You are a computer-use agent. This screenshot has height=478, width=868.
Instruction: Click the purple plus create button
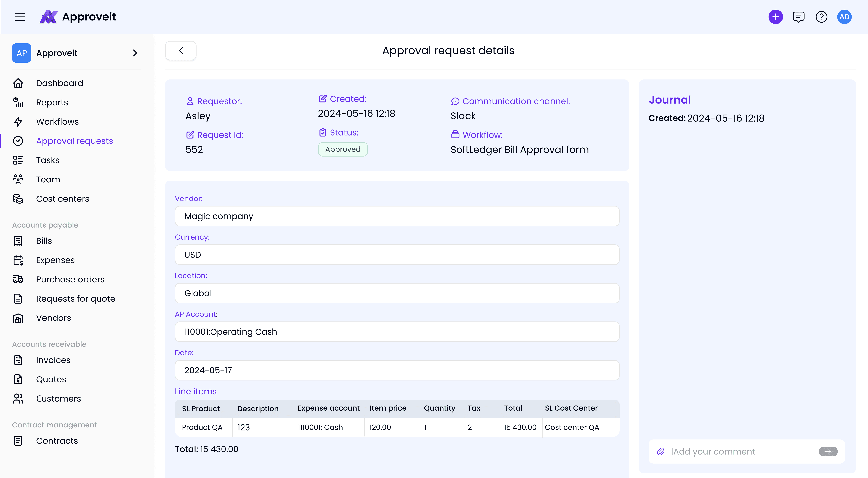[775, 17]
